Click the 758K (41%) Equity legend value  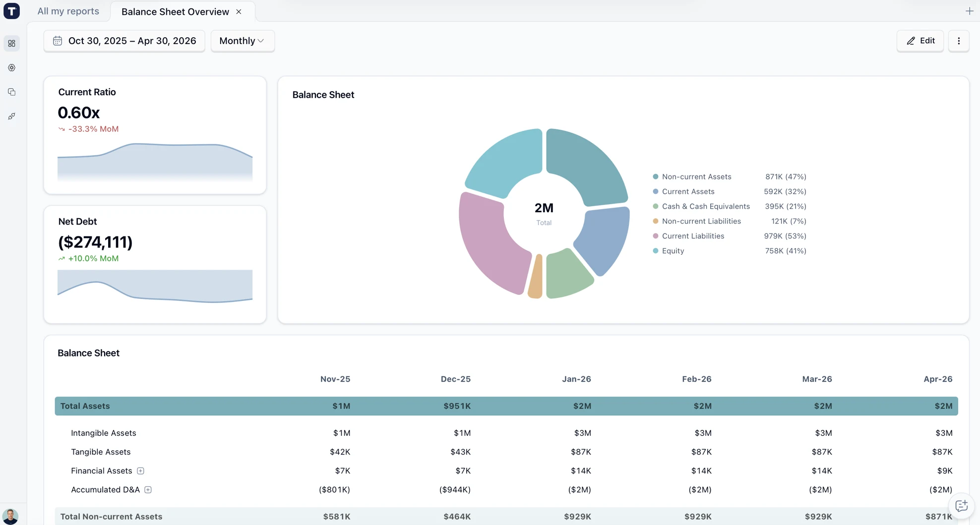point(786,251)
